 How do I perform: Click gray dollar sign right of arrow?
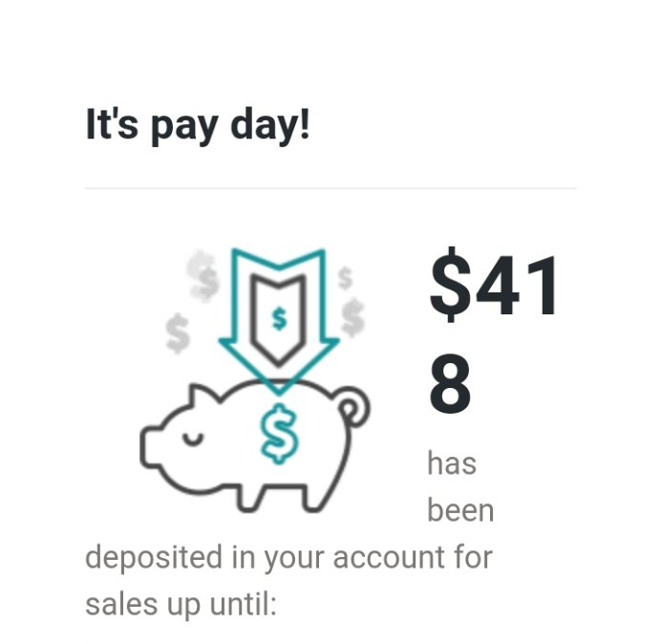353,315
